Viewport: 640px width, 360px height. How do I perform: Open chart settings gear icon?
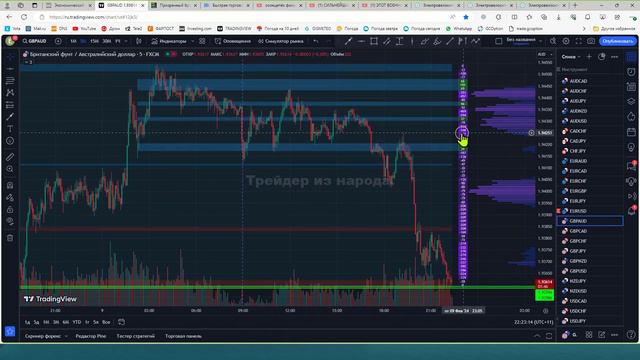coord(566,41)
